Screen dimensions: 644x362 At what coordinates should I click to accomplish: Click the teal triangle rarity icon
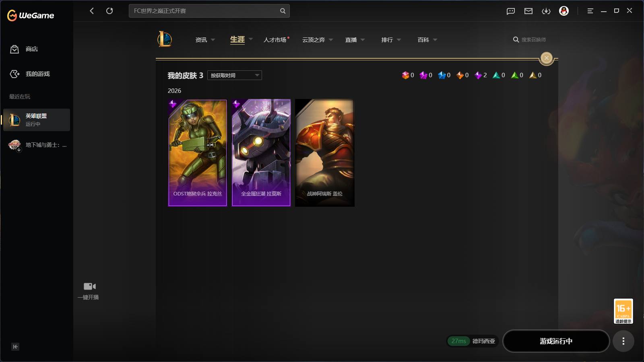[x=496, y=75]
